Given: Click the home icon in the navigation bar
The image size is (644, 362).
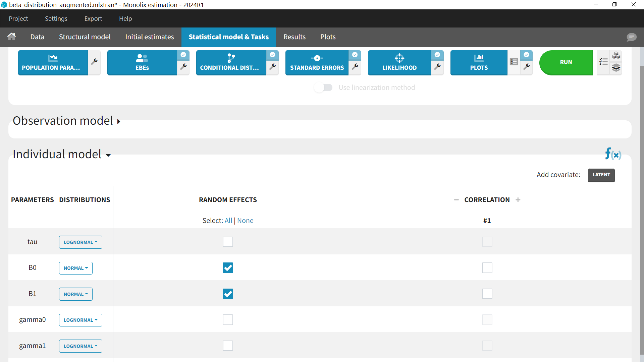Looking at the screenshot, I should point(12,37).
